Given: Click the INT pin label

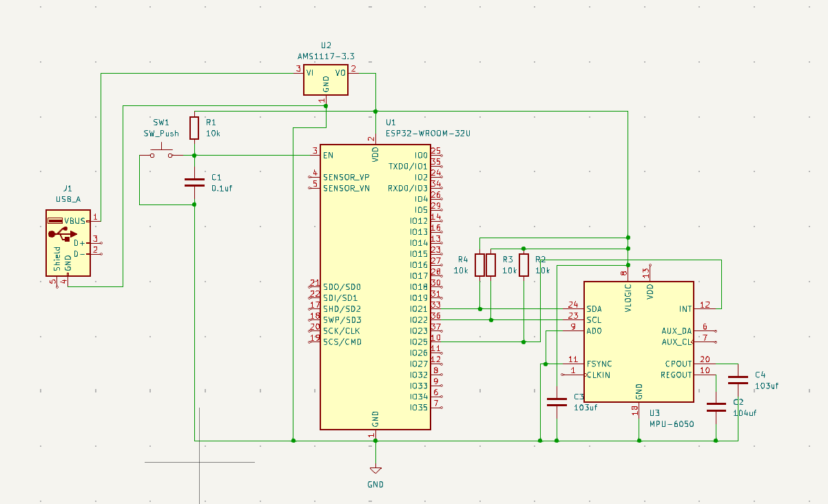Looking at the screenshot, I should 685,309.
